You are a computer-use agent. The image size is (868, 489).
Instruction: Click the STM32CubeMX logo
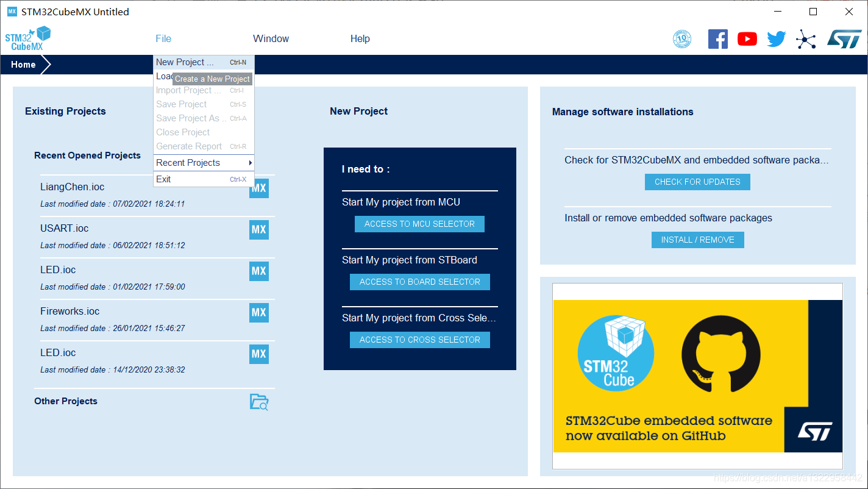(x=27, y=39)
